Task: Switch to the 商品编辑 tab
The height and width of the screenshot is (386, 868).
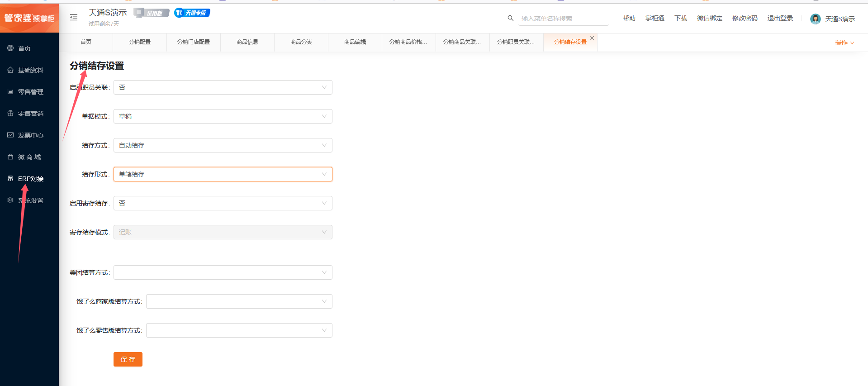Action: [x=355, y=42]
